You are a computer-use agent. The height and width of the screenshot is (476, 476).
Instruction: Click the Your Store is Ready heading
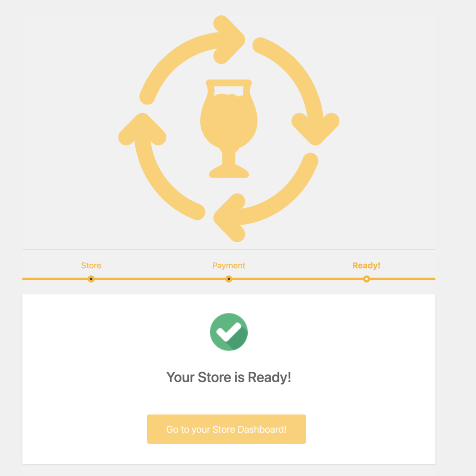(x=228, y=377)
